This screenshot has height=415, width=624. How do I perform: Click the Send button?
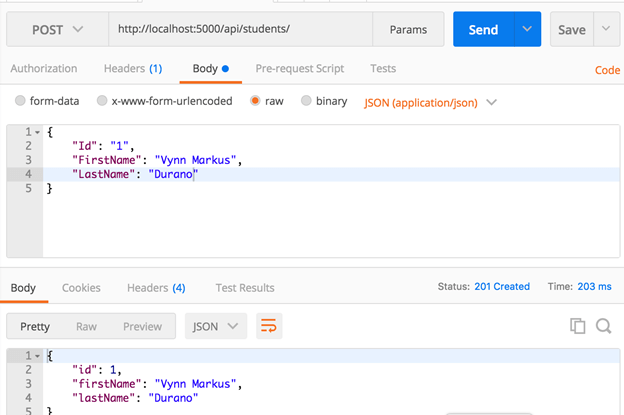484,30
